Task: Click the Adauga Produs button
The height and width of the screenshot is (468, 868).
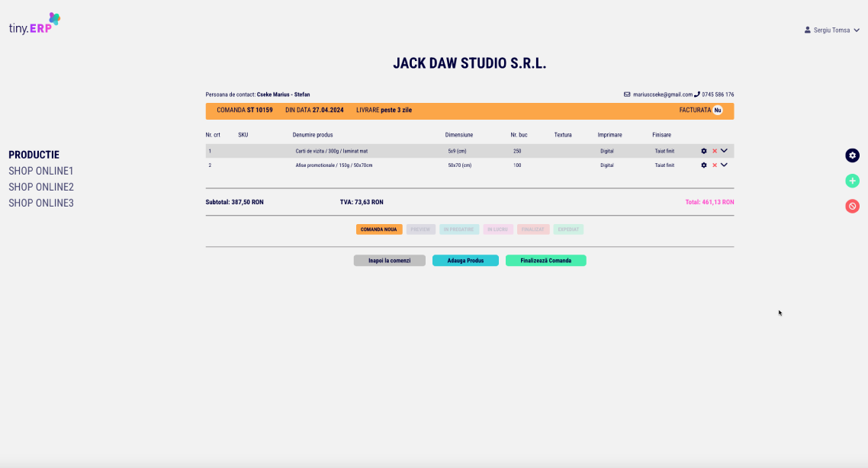Action: 465,261
